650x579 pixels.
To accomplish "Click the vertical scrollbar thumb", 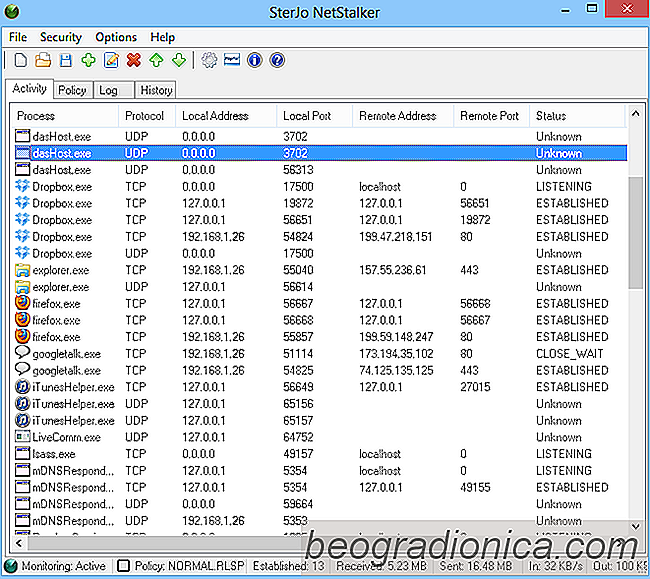I will tap(635, 233).
